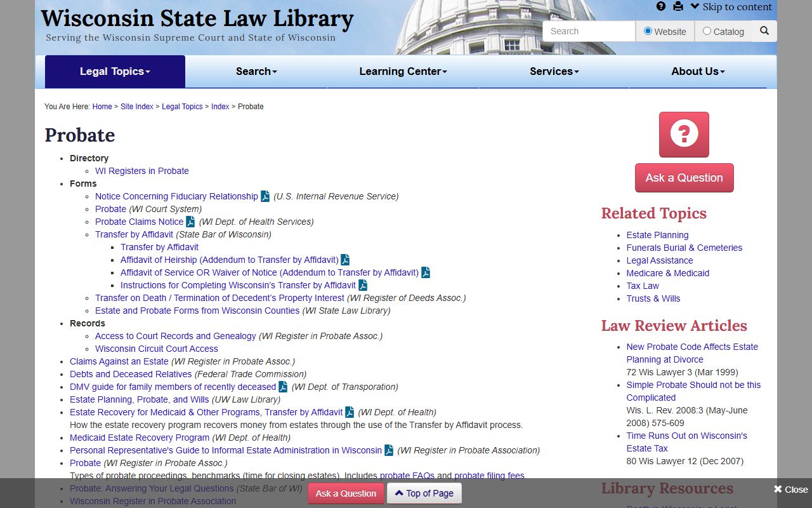Open Legal Assistance related topic

point(660,260)
